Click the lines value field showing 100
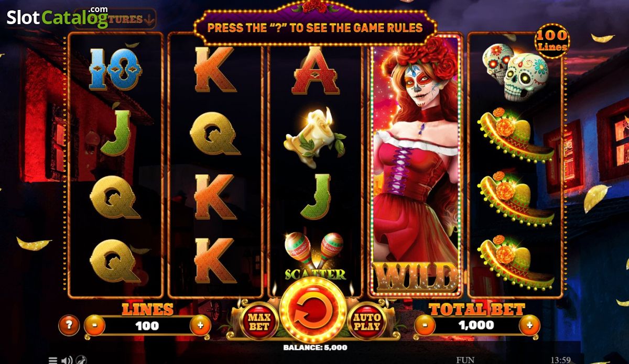629x364 pixels. coord(147,326)
